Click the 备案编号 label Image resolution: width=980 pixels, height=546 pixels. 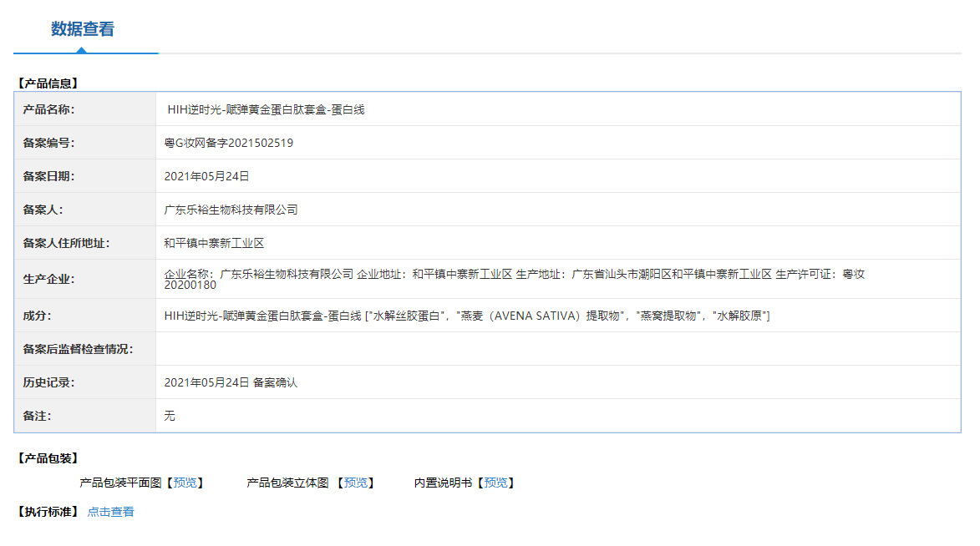(48, 143)
